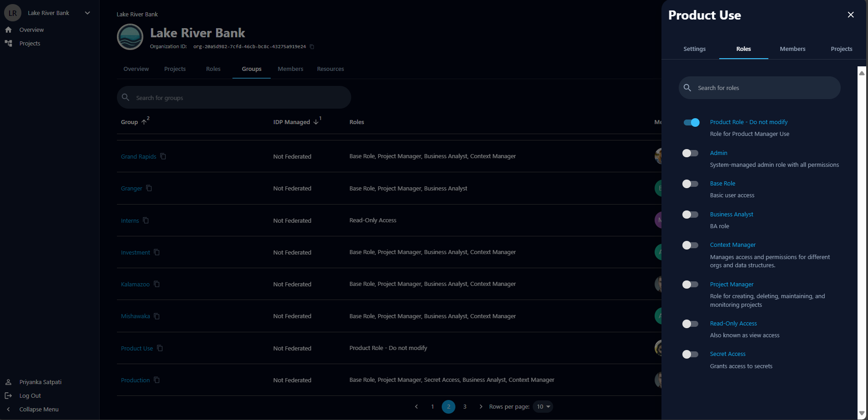Image resolution: width=868 pixels, height=420 pixels.
Task: Copy the Kalamazoo group ID
Action: pos(156,284)
